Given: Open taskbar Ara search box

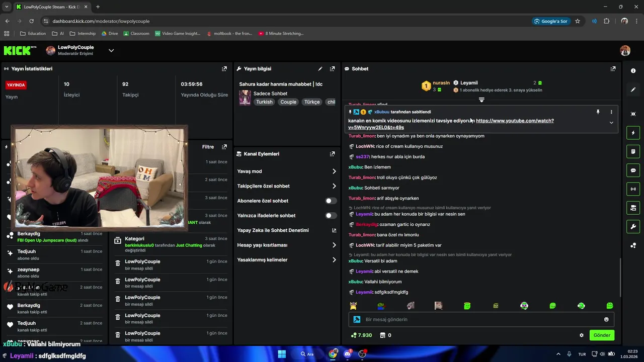Looking at the screenshot, I should [308, 354].
